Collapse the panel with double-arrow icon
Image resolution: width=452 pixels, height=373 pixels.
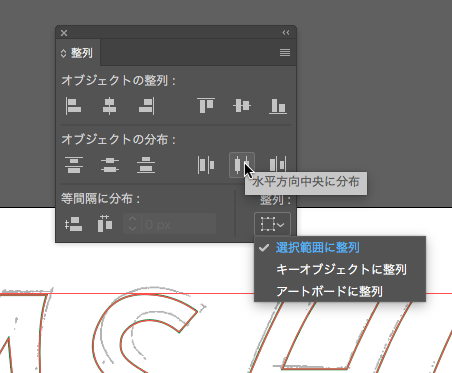(x=286, y=33)
